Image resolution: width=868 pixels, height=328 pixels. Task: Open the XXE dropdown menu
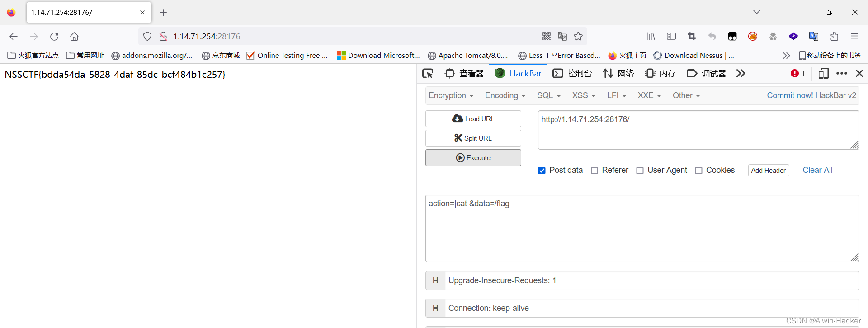click(649, 95)
